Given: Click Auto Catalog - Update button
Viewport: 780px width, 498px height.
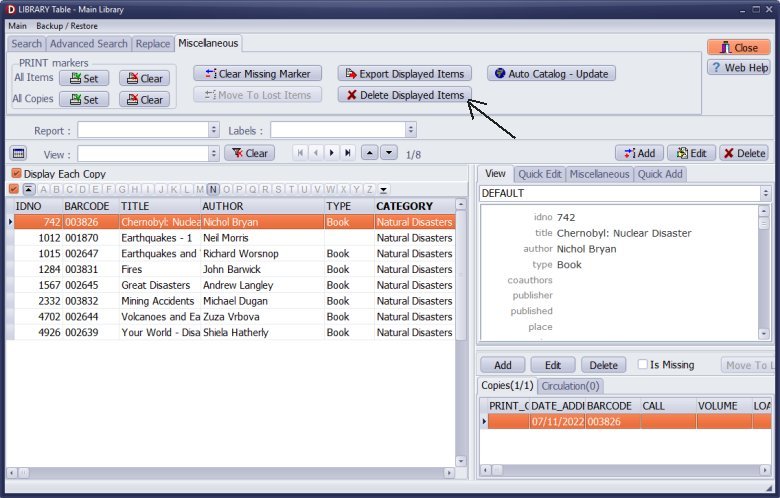Looking at the screenshot, I should (551, 74).
